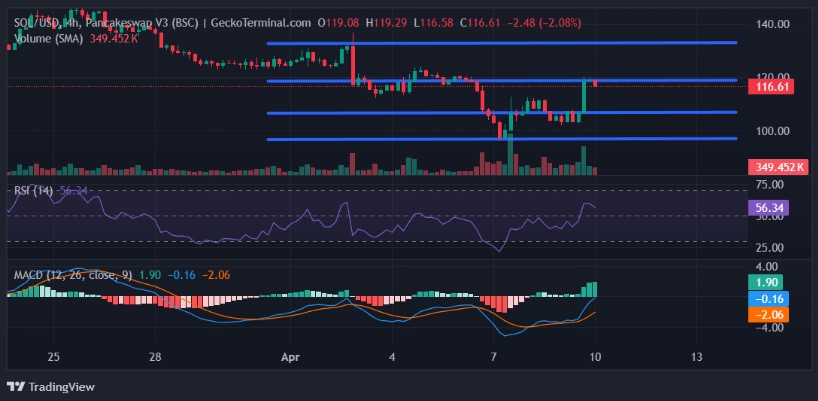This screenshot has width=818, height=401.
Task: Click the 28 date label on time axis
Action: 155,357
